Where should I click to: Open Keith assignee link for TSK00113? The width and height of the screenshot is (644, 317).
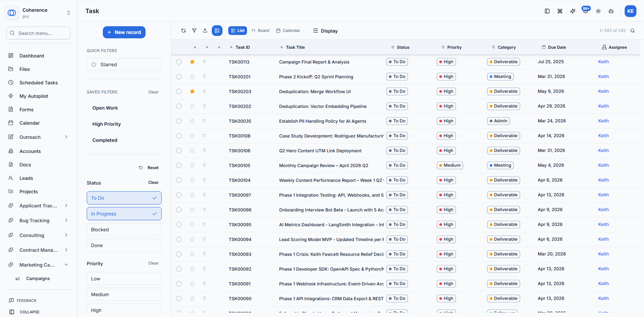click(x=603, y=62)
